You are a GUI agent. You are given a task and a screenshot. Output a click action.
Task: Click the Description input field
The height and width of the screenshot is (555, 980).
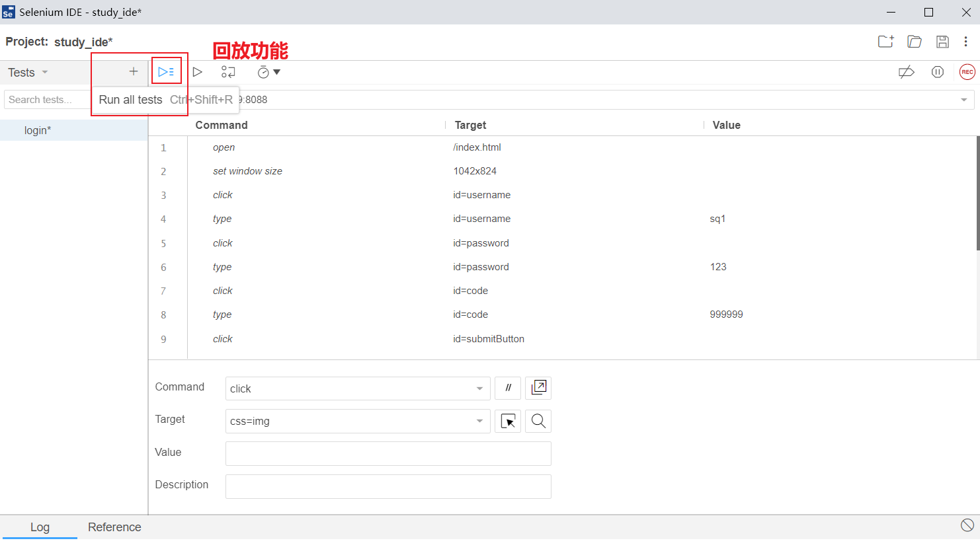click(388, 486)
